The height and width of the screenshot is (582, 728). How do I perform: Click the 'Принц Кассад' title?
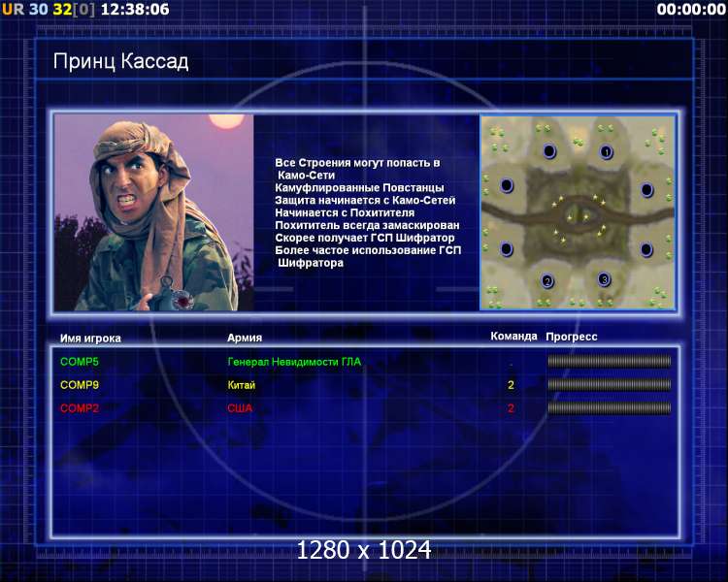(x=120, y=61)
